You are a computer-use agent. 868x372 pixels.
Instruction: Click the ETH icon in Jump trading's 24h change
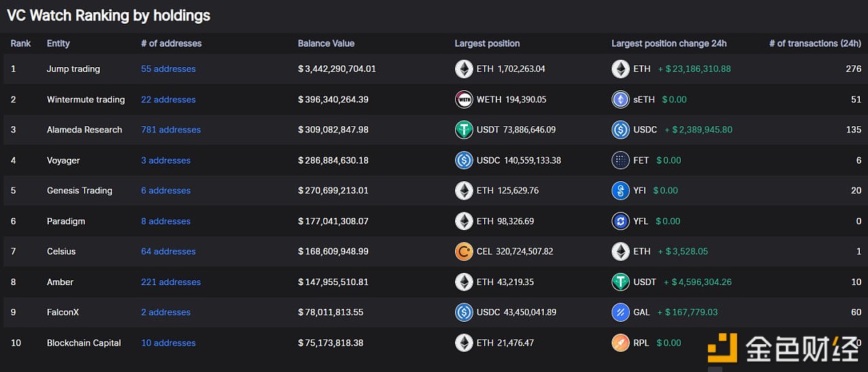point(620,69)
